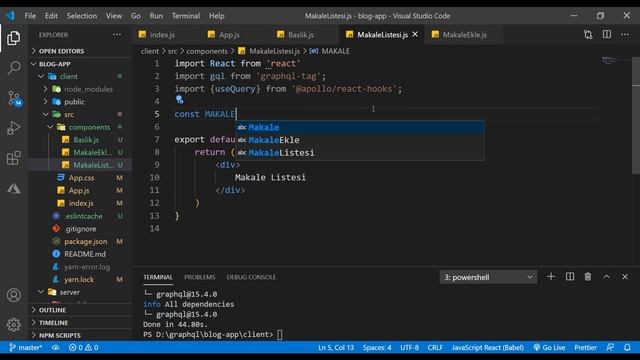Close the terminal panel
Viewport: 640px width, 360px height.
coord(625,277)
